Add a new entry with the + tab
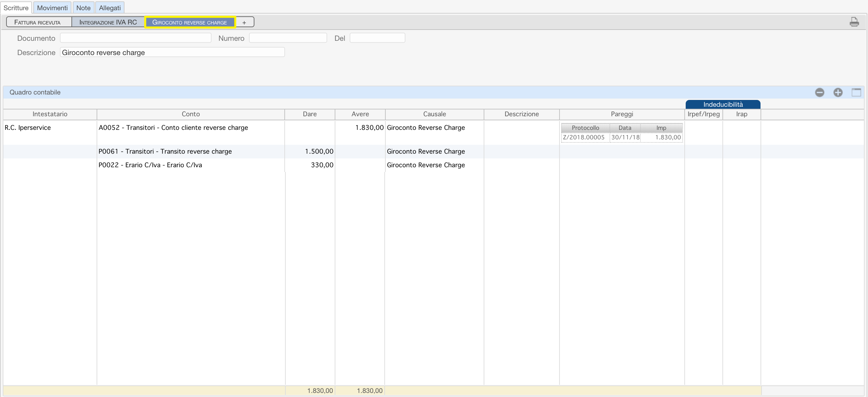 [244, 22]
